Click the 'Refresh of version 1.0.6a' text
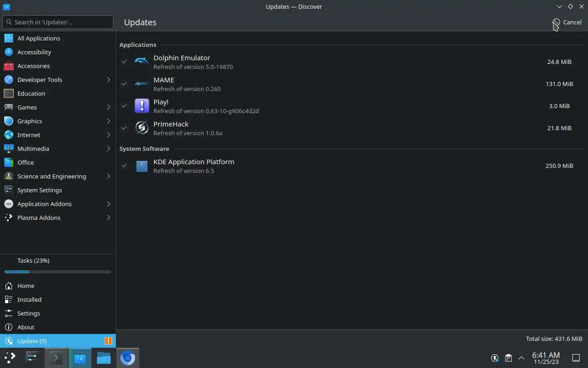 (188, 133)
